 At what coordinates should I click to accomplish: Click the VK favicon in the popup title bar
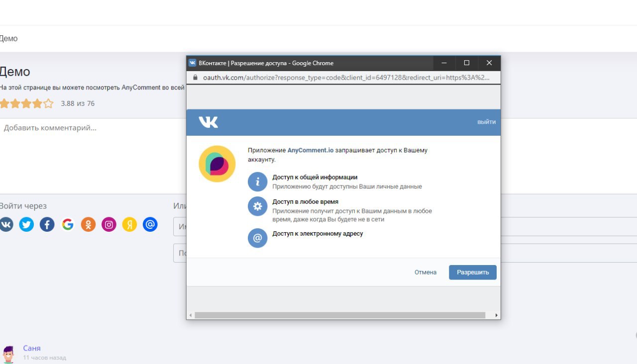click(192, 63)
